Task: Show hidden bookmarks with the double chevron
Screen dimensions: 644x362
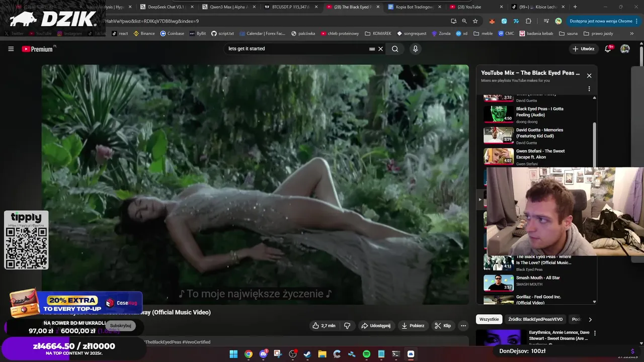Action: (x=632, y=34)
